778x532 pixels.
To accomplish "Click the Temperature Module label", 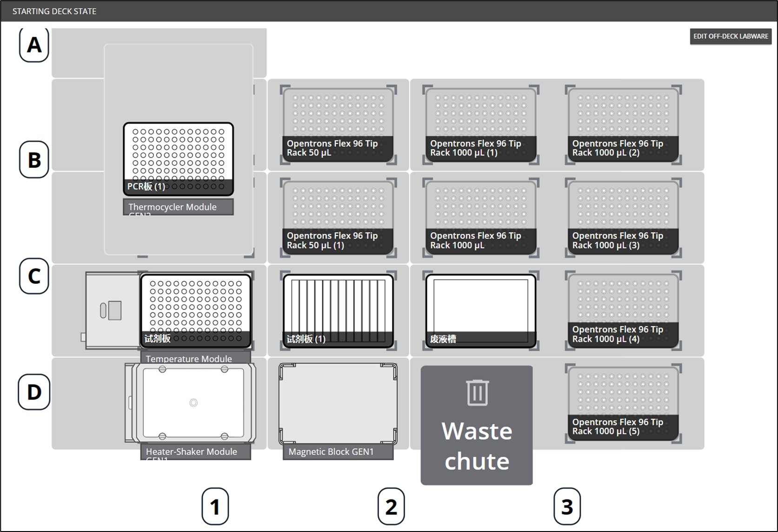I will (195, 358).
